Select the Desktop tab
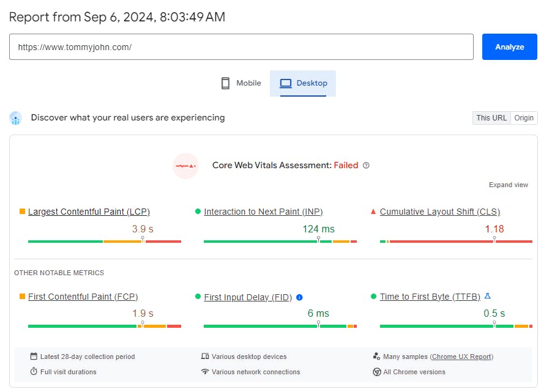552x392 pixels. pos(303,83)
